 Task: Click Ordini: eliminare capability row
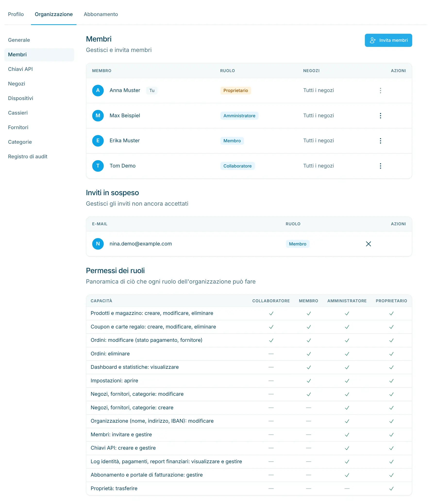pyautogui.click(x=249, y=354)
